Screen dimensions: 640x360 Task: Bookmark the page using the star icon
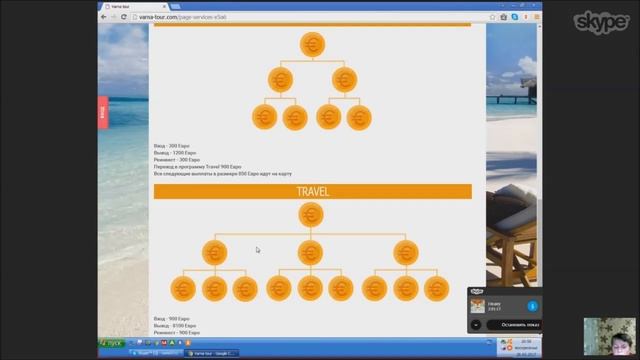pyautogui.click(x=492, y=17)
